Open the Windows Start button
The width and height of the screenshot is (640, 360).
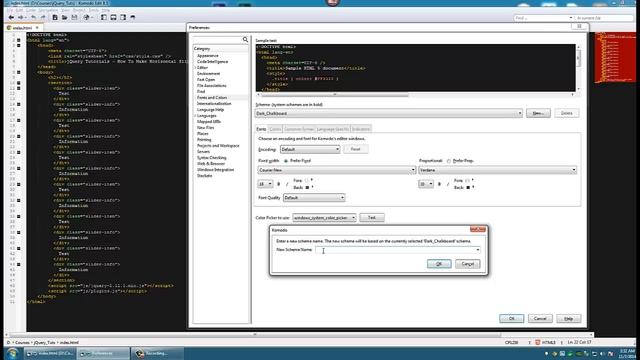point(12,353)
